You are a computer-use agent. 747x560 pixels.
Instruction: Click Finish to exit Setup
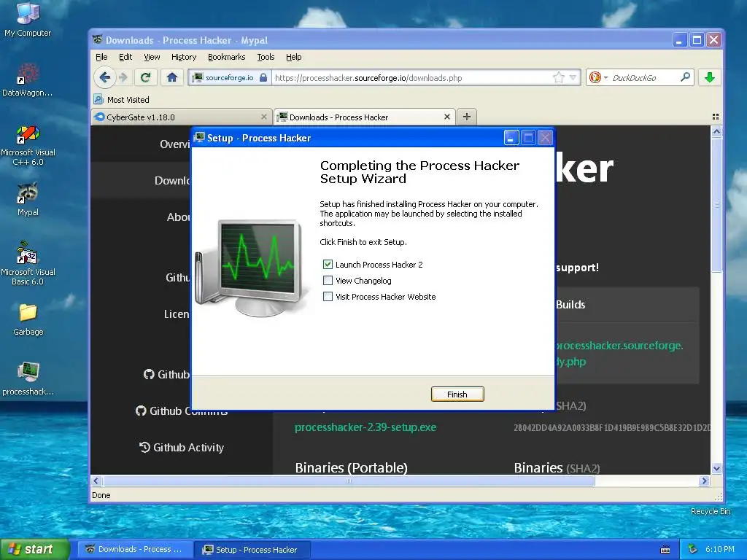[457, 394]
